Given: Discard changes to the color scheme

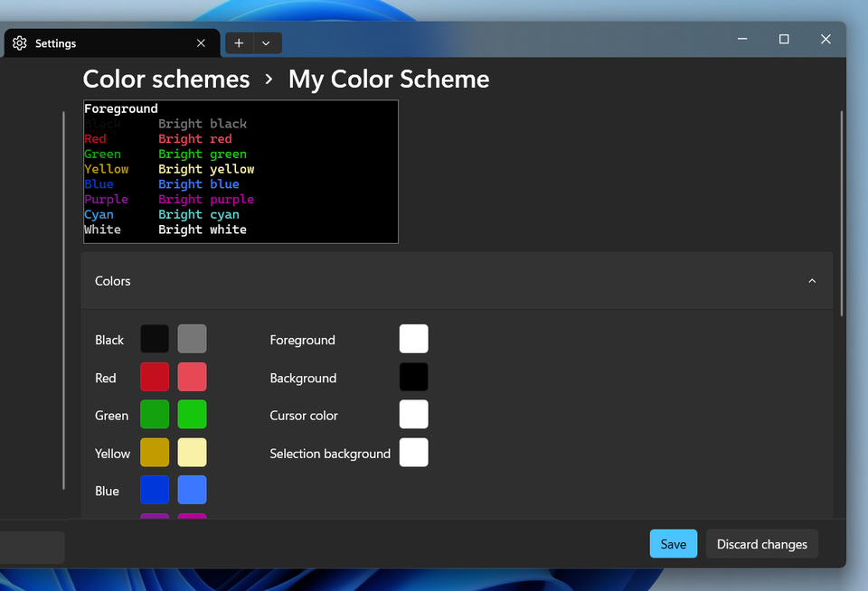Looking at the screenshot, I should [761, 543].
